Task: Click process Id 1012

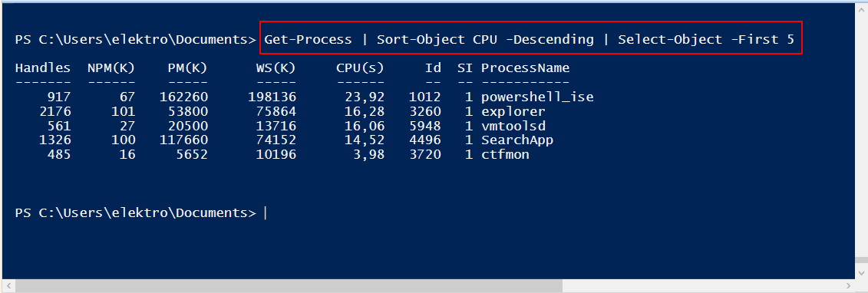Action: tap(424, 97)
